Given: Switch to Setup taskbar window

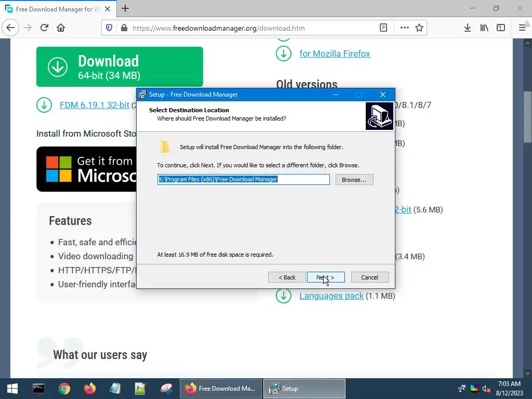Looking at the screenshot, I should click(x=304, y=389).
